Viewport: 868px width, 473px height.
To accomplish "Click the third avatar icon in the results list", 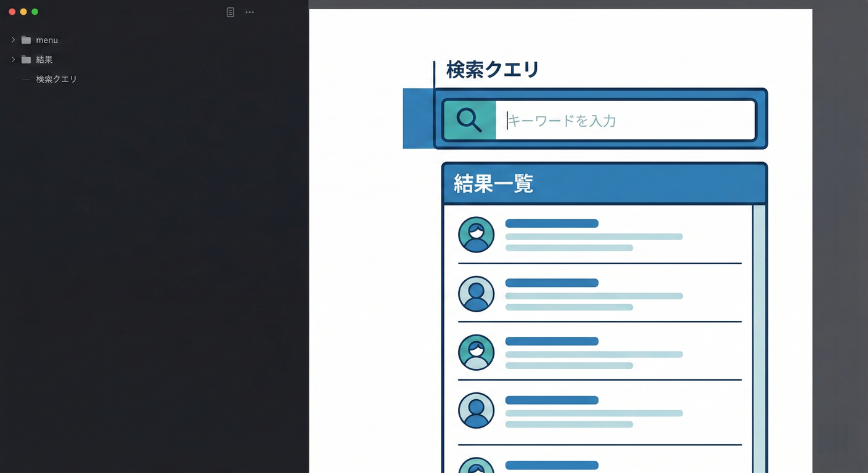I will [476, 352].
